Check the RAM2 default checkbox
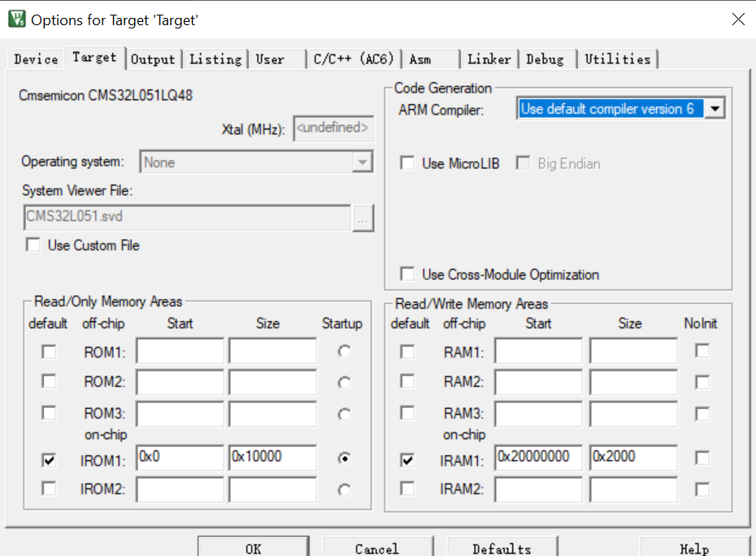 point(407,381)
